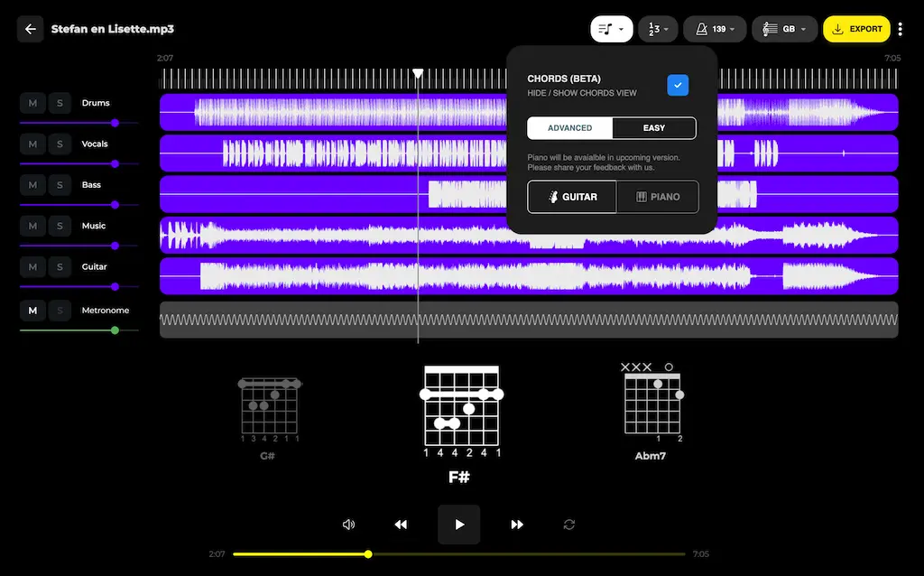Expand the 139 BPM tempo dropdown
Image resolution: width=924 pixels, height=576 pixels.
click(715, 29)
